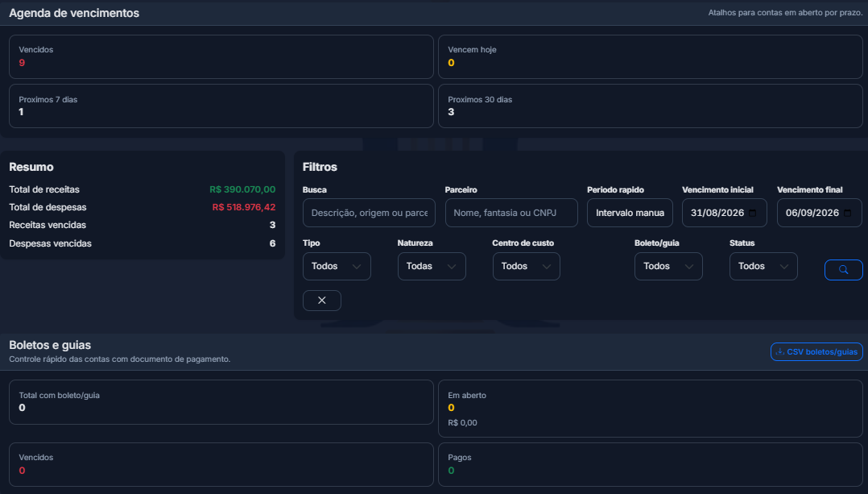Click the Despesas vencidas label
868x494 pixels.
tap(51, 243)
